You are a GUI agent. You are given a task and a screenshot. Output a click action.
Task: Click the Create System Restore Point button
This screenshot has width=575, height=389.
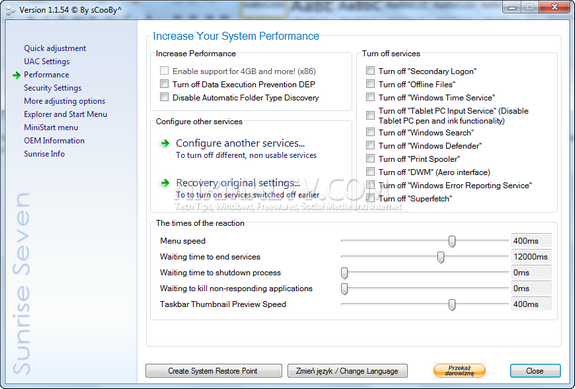213,371
